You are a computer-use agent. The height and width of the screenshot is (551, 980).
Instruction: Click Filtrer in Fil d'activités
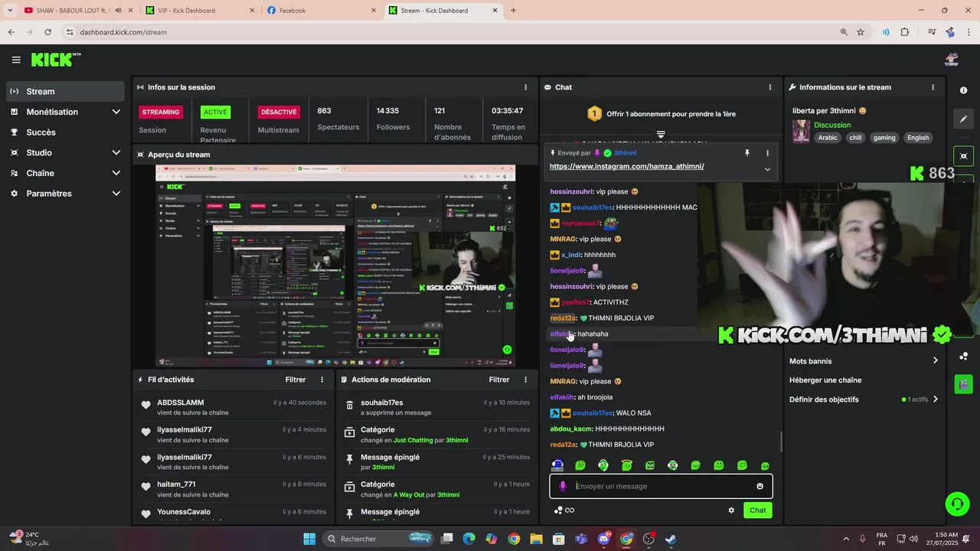point(296,380)
